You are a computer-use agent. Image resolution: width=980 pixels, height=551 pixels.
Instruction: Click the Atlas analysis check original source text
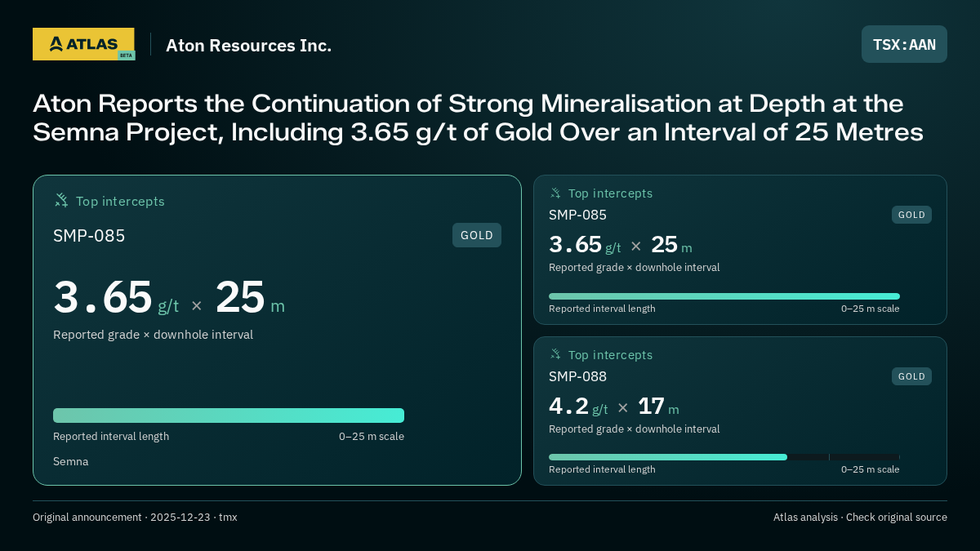[x=860, y=517]
